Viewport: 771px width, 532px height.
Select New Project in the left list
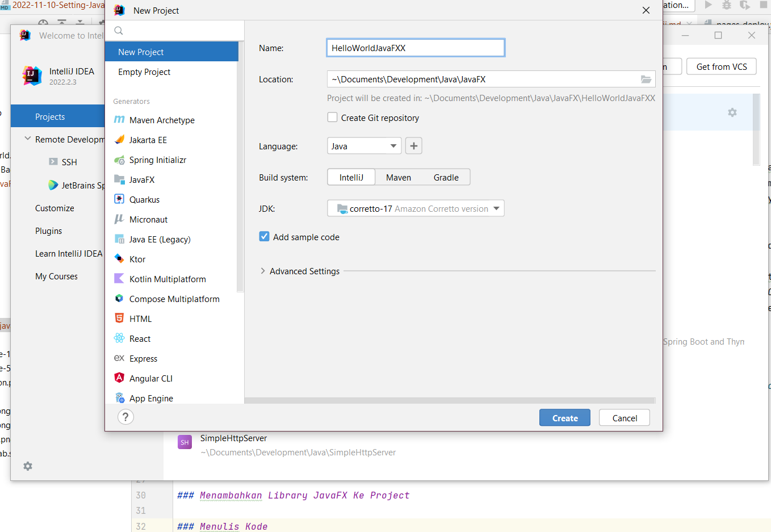tap(171, 52)
